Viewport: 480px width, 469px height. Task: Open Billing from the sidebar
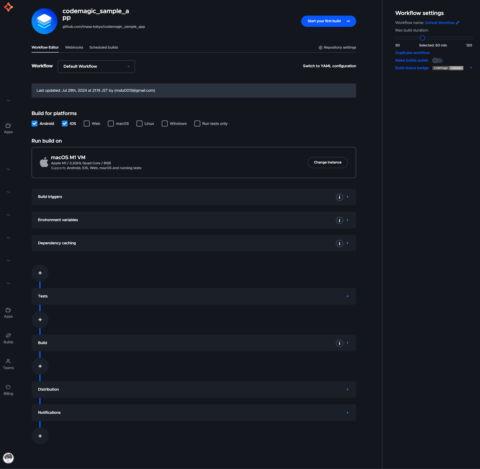8,389
